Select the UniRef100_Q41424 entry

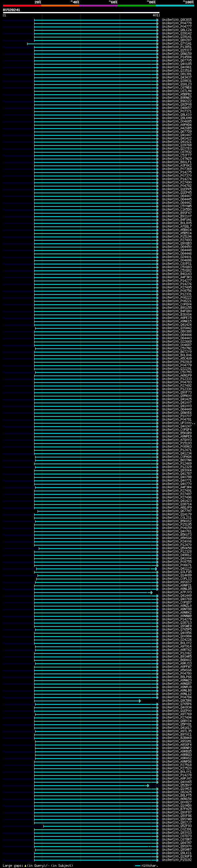point(176,325)
